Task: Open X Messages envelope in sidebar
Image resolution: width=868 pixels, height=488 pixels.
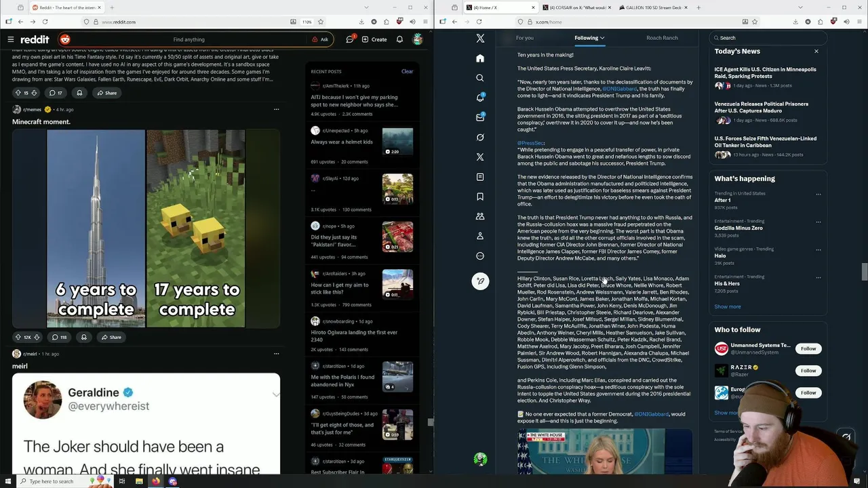Action: pyautogui.click(x=480, y=117)
